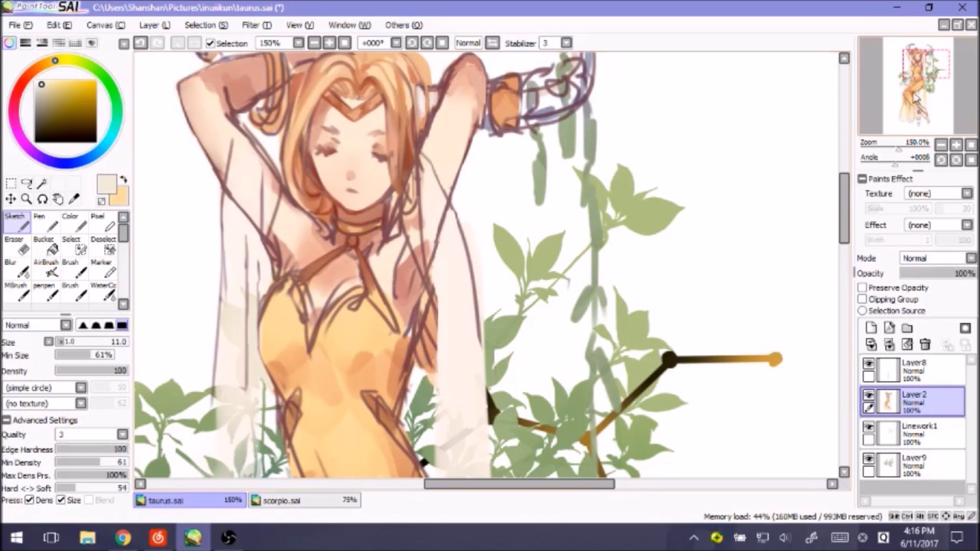Choose the rectangular selection tool
The width and height of the screenshot is (980, 551).
click(11, 183)
